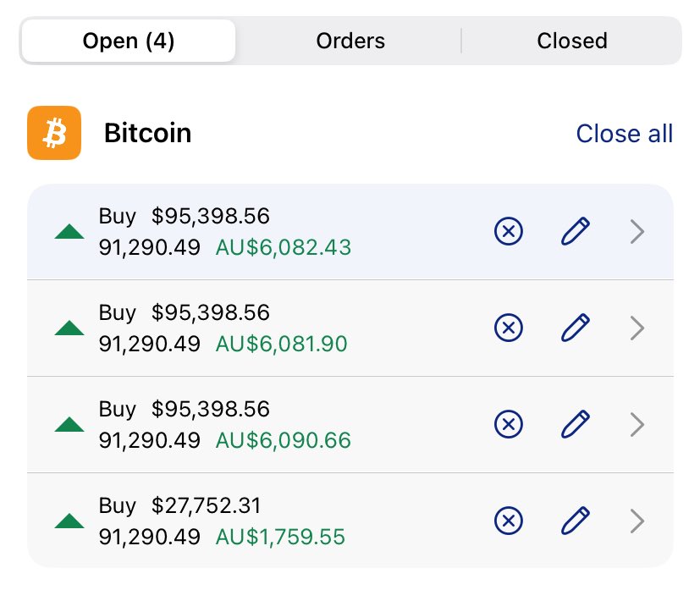Close the $27,752.31 Buy position
Viewport: 700px width, 590px height.
508,521
